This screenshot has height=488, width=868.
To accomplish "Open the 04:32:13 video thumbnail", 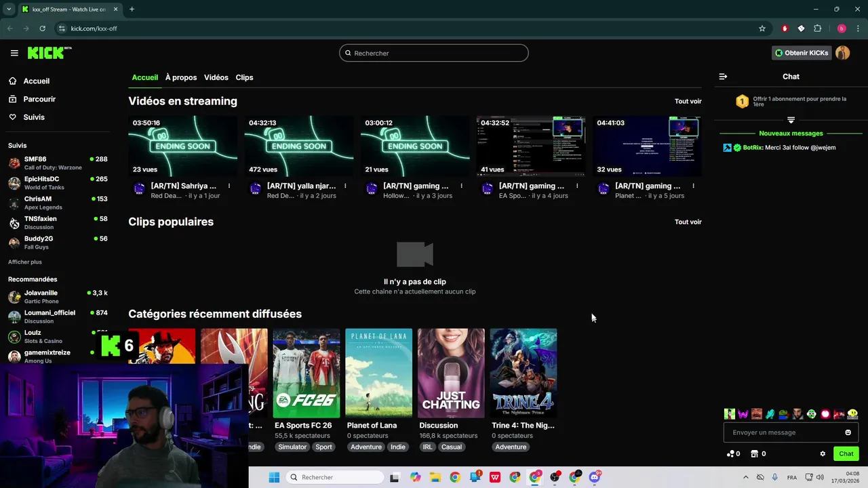I will [x=299, y=146].
